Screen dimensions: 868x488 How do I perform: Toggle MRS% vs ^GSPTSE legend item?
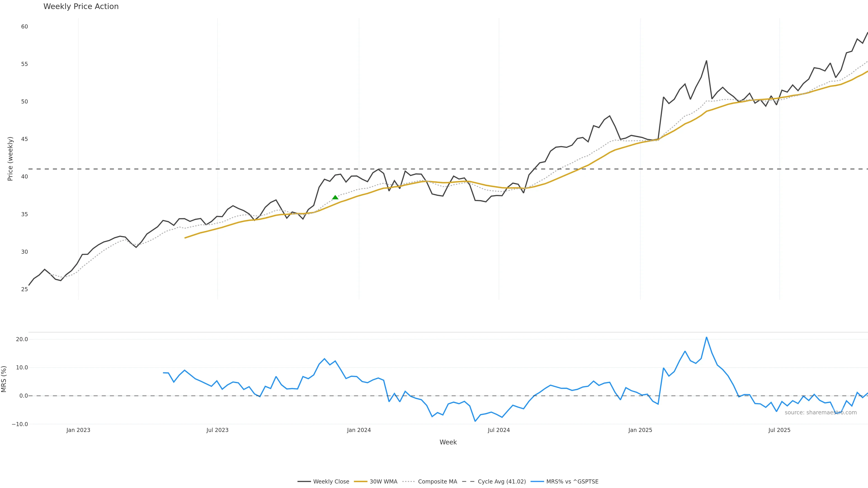tap(572, 482)
